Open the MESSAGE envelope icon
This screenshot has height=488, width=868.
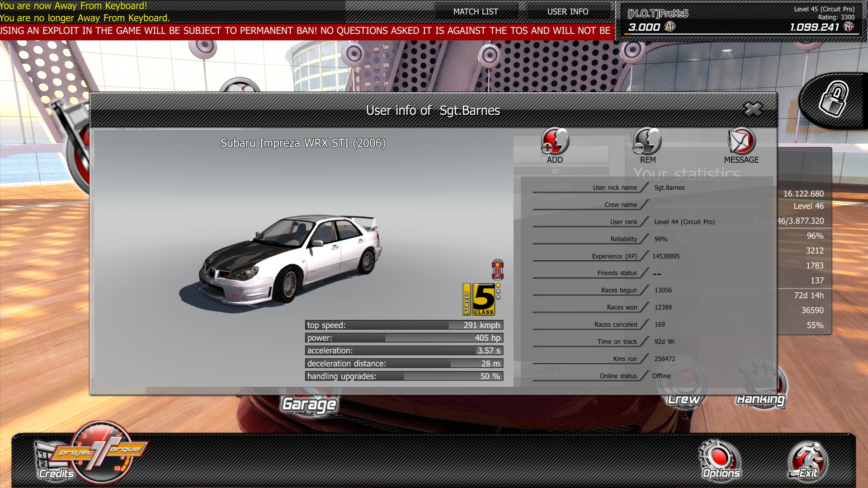click(741, 141)
